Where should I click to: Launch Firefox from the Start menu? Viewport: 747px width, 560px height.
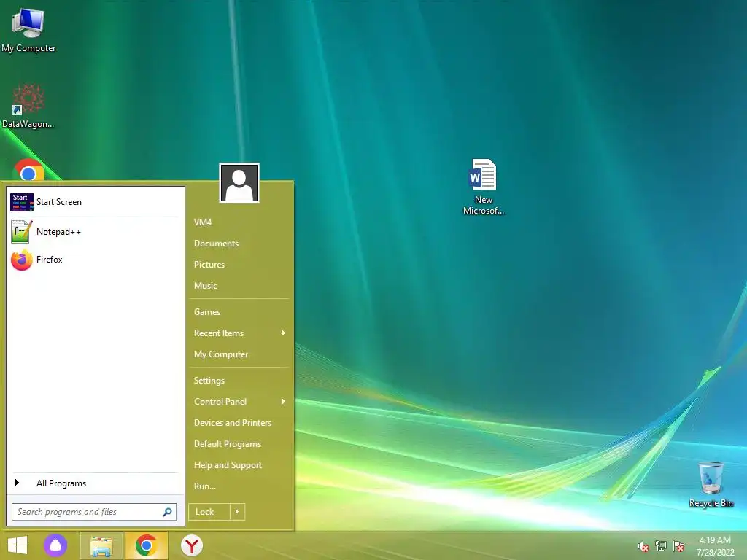pyautogui.click(x=94, y=260)
